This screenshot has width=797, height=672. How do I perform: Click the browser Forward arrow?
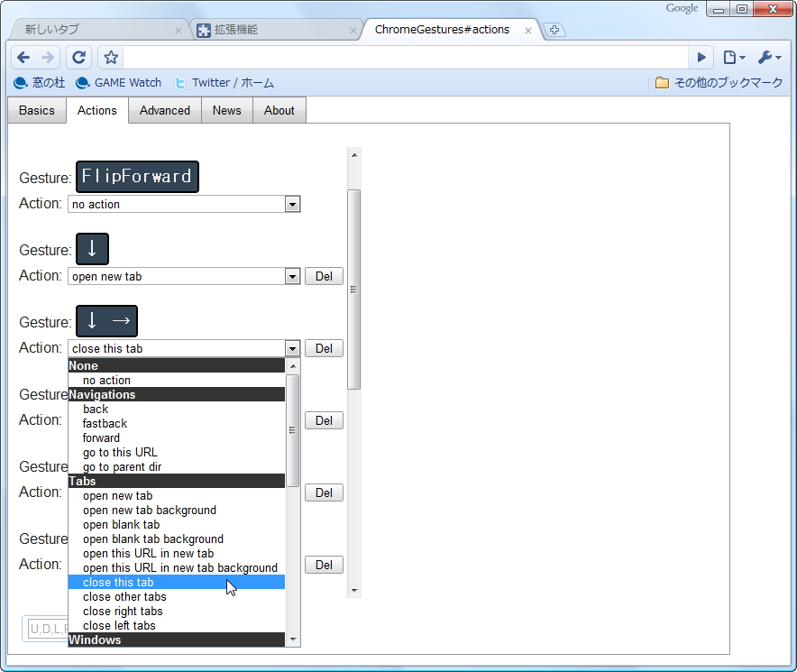(x=48, y=58)
